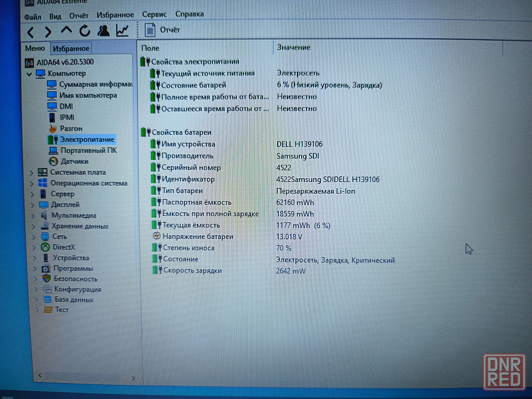Viewport: 532px width, 399px height.
Task: Open the Вид menu
Action: (x=55, y=16)
